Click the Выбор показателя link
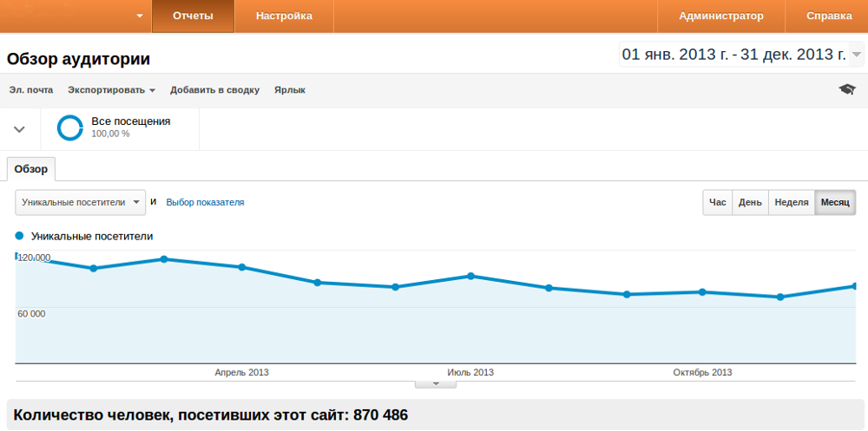 [x=205, y=202]
